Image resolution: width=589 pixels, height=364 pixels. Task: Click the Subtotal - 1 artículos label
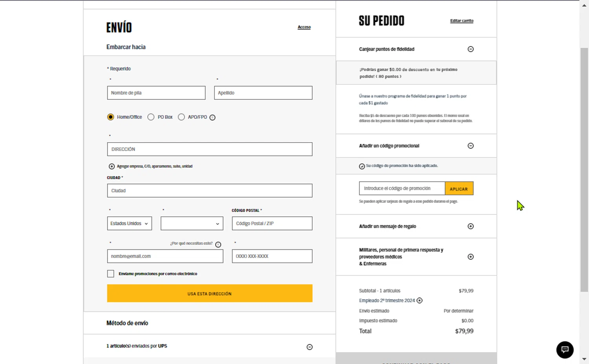coord(380,291)
